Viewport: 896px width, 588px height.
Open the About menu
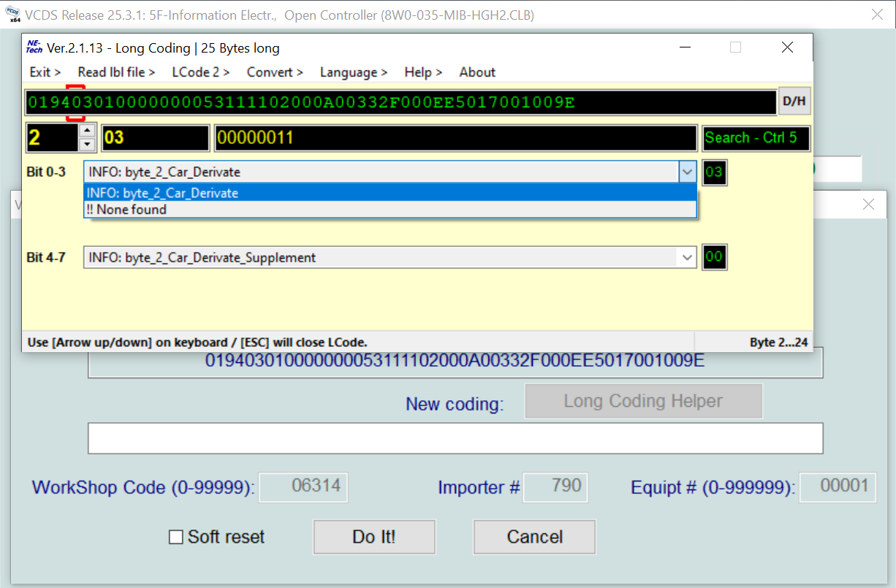pyautogui.click(x=477, y=72)
